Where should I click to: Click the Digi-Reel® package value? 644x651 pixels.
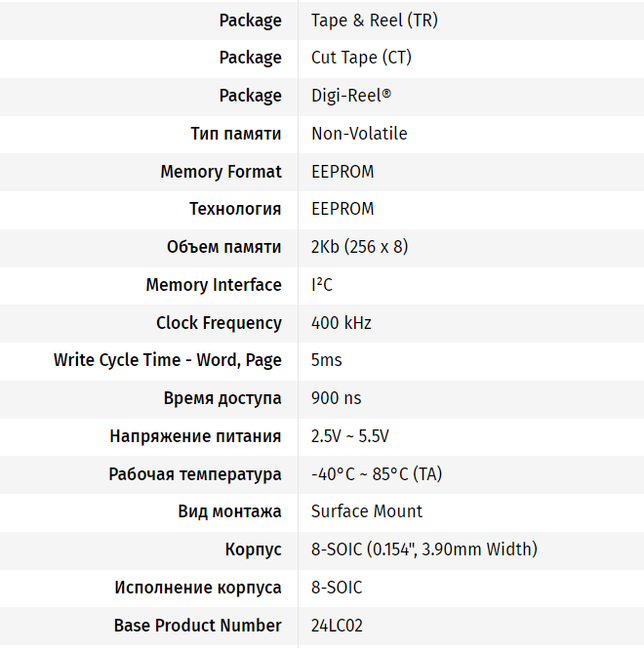[351, 96]
